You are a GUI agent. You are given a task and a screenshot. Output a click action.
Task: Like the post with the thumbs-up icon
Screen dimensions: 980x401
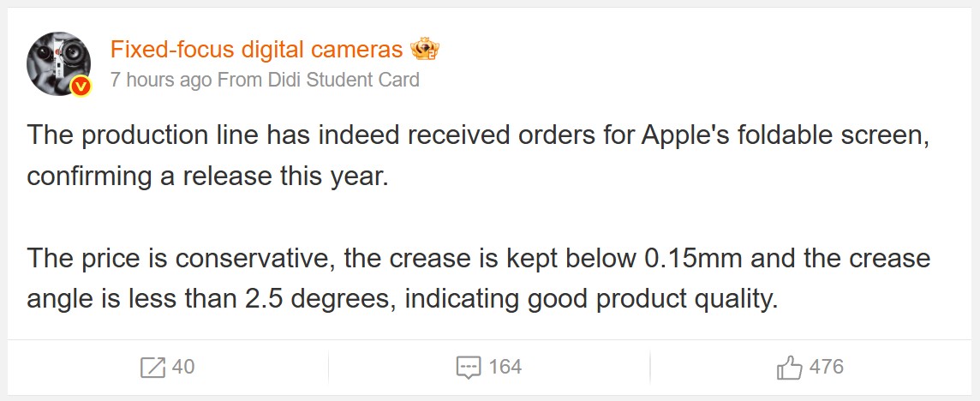788,368
